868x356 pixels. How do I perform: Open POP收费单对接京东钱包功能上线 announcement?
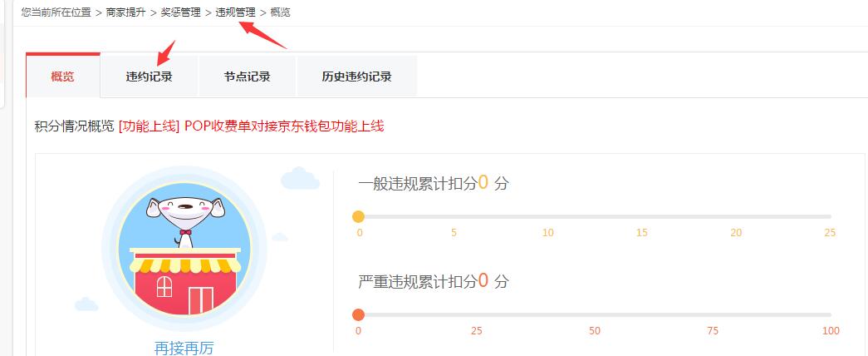tap(284, 126)
